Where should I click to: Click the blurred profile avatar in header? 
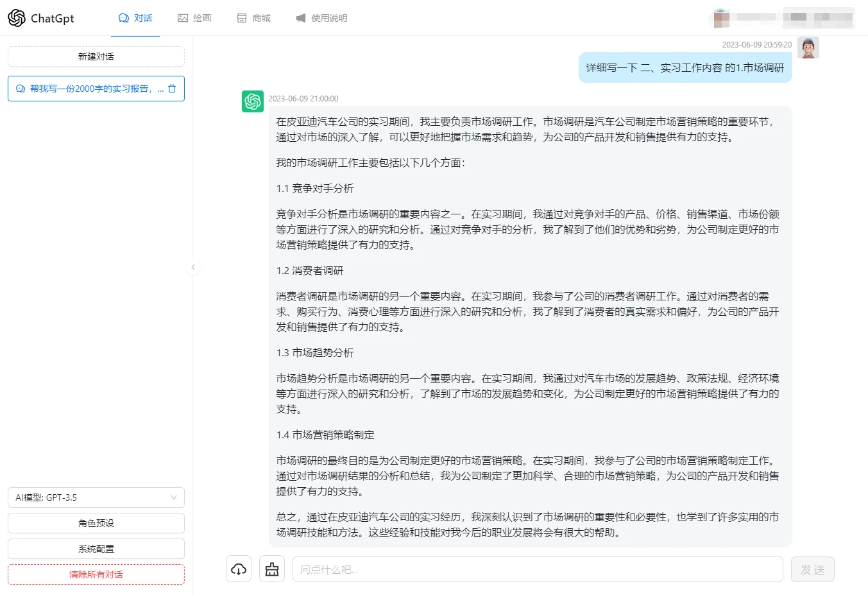click(x=721, y=18)
